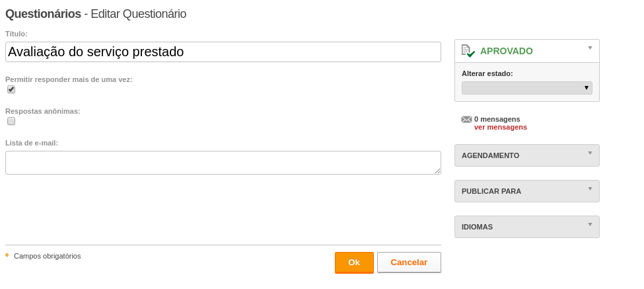The height and width of the screenshot is (289, 644).
Task: Uncheck Permitir responder mais de uma vez
Action: [11, 89]
